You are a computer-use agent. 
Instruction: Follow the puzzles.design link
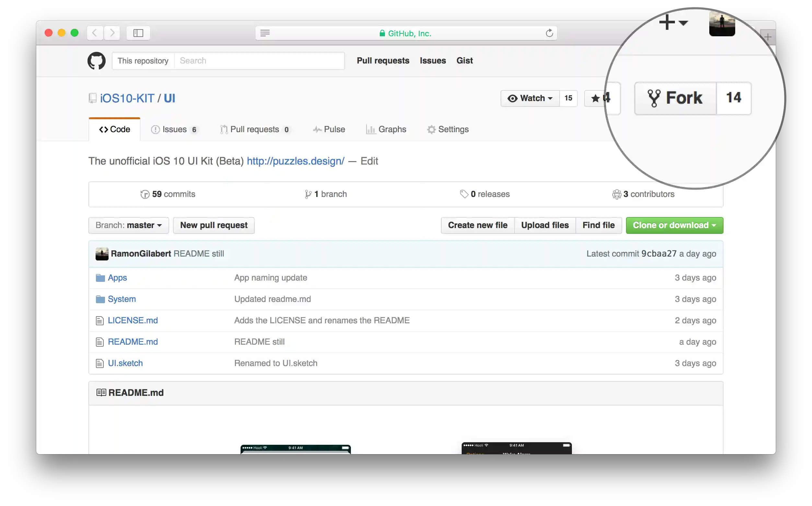[295, 161]
